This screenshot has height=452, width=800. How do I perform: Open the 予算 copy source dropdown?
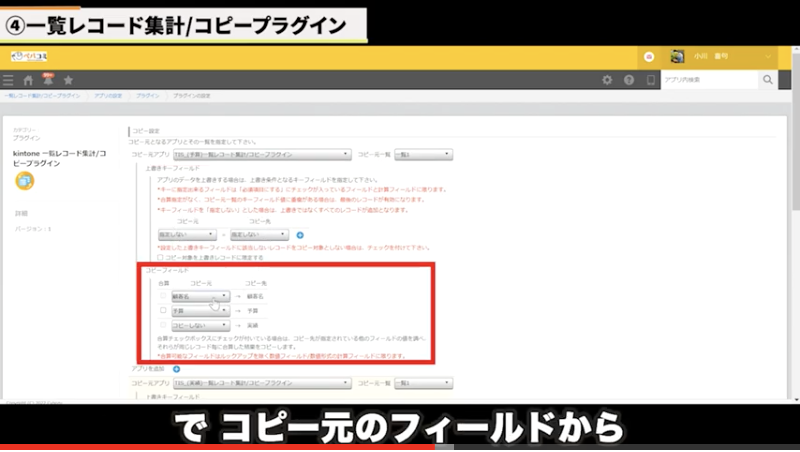click(x=201, y=311)
